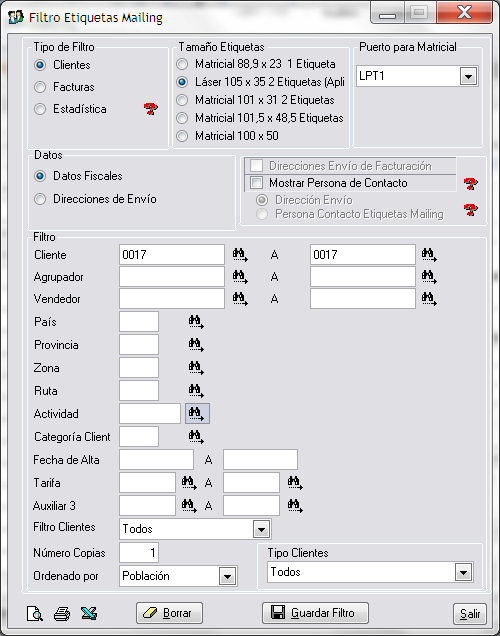500x636 pixels.
Task: Click the help icon beside Mostrar Persona de Contacto
Action: 470,183
